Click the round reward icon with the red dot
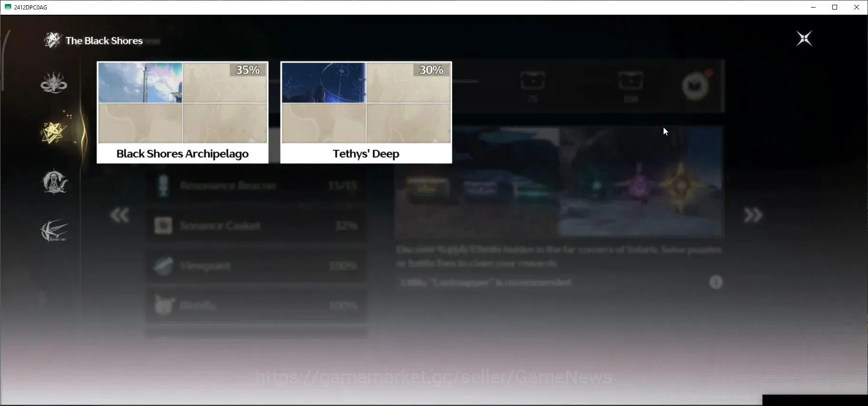Viewport: 868px width, 406px height. 696,85
